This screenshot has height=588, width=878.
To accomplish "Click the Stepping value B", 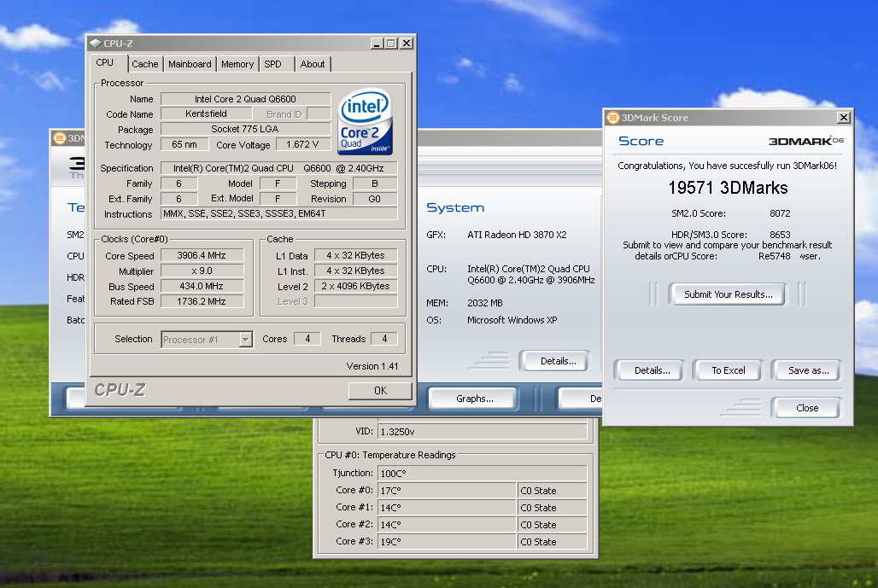I will tap(375, 183).
